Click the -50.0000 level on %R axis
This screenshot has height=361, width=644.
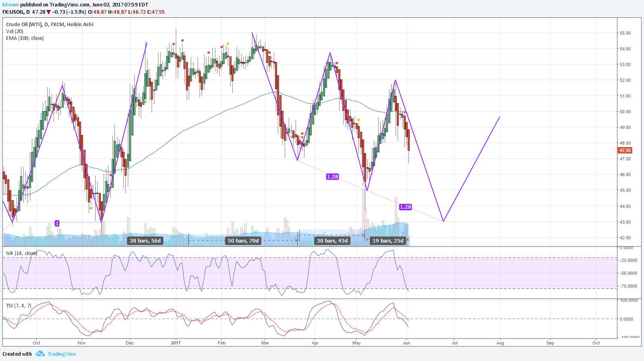pos(629,273)
